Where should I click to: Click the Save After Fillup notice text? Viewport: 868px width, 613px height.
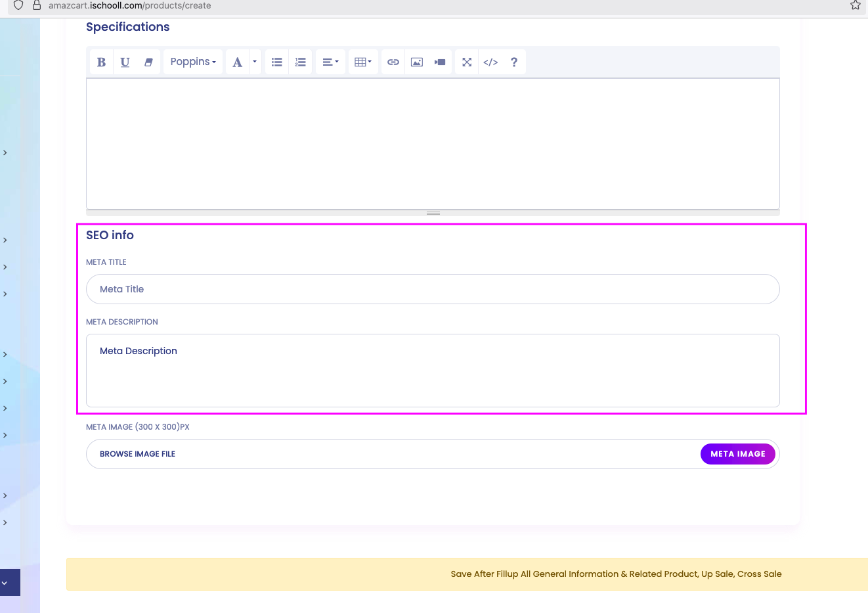(x=616, y=574)
